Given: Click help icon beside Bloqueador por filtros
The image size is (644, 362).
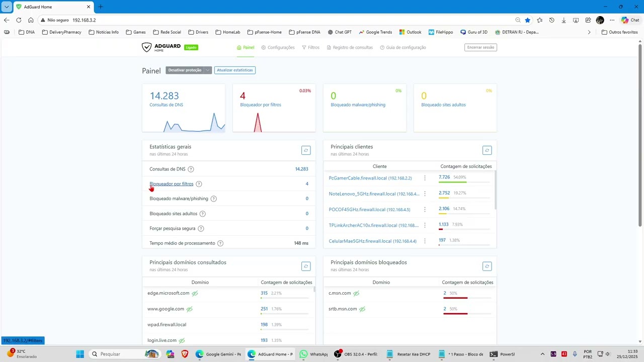Looking at the screenshot, I should tap(199, 184).
